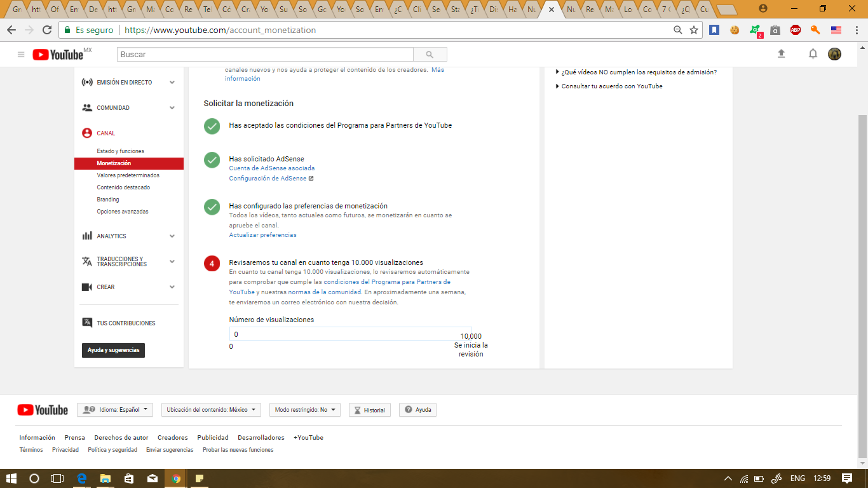The width and height of the screenshot is (868, 488).
Task: Reload the page with refresh icon
Action: point(47,30)
